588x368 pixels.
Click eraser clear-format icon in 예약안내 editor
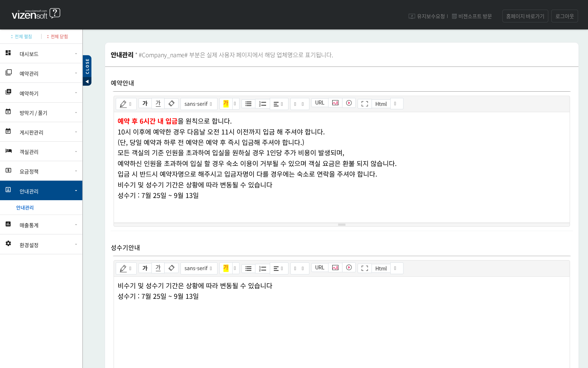tap(171, 104)
